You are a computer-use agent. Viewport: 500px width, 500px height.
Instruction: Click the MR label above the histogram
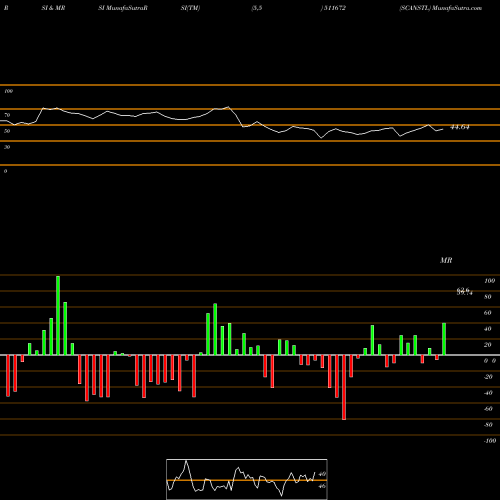446,260
